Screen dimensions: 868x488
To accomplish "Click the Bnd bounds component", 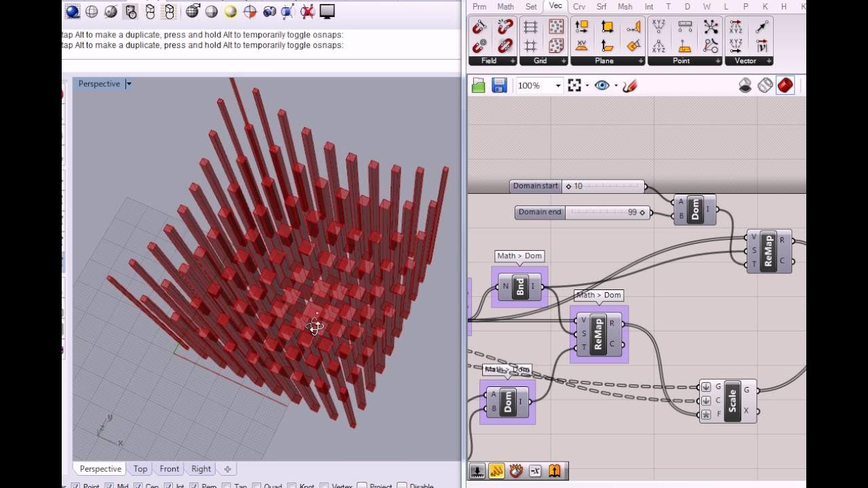I will point(519,287).
